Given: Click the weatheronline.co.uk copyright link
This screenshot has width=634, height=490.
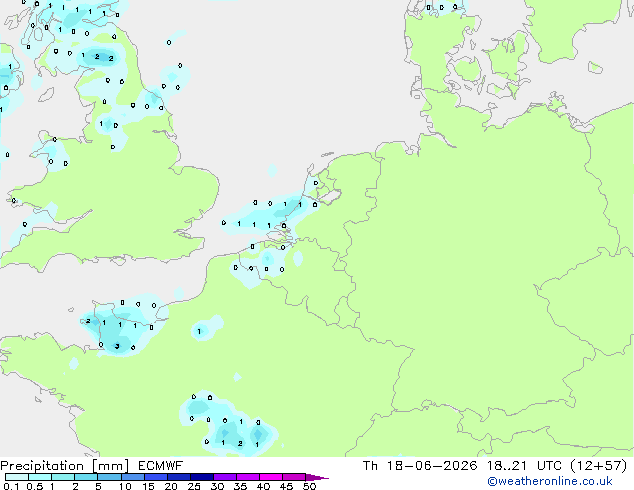Looking at the screenshot, I should [x=550, y=482].
